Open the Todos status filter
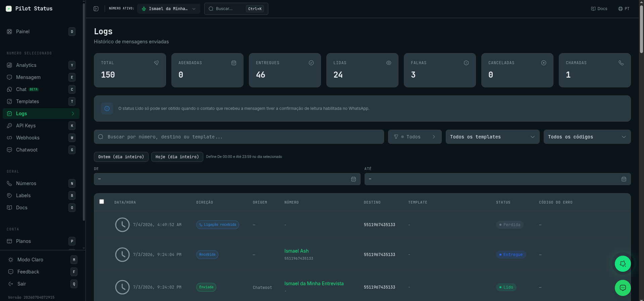This screenshot has width=644, height=301. tap(415, 137)
